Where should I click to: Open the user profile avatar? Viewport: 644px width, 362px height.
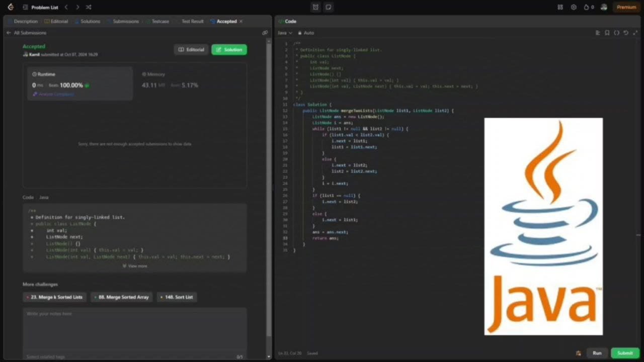604,7
